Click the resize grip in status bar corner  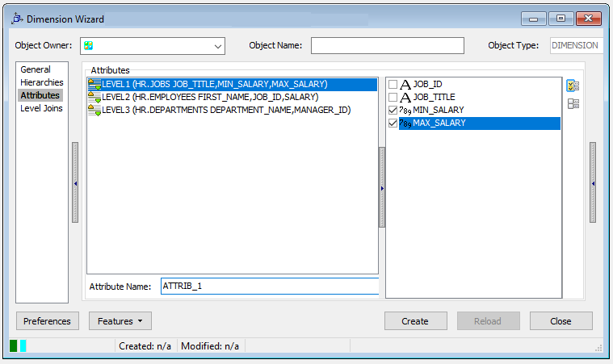click(598, 348)
